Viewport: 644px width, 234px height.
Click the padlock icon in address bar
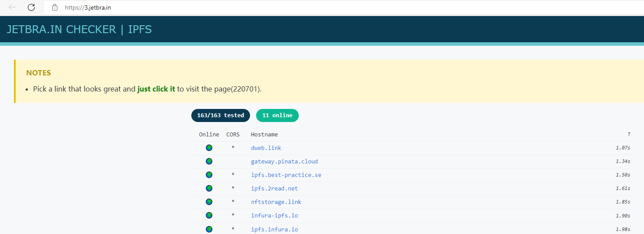click(54, 7)
